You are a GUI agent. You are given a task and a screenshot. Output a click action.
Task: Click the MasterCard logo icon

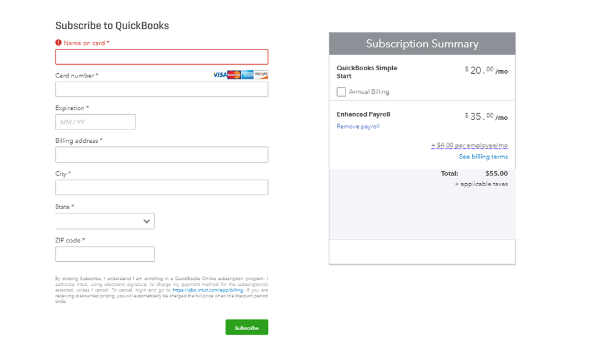tap(234, 75)
